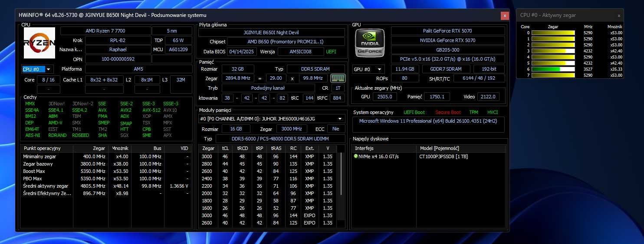Select the 3000 MHz EXPO timing row
Image resolution: width=644 pixels, height=244 pixels.
(x=268, y=215)
